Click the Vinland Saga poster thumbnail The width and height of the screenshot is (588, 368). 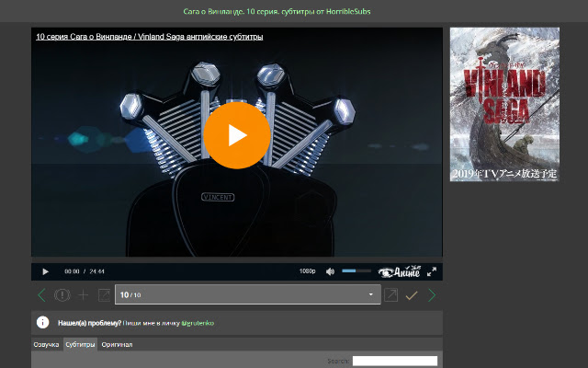[504, 104]
